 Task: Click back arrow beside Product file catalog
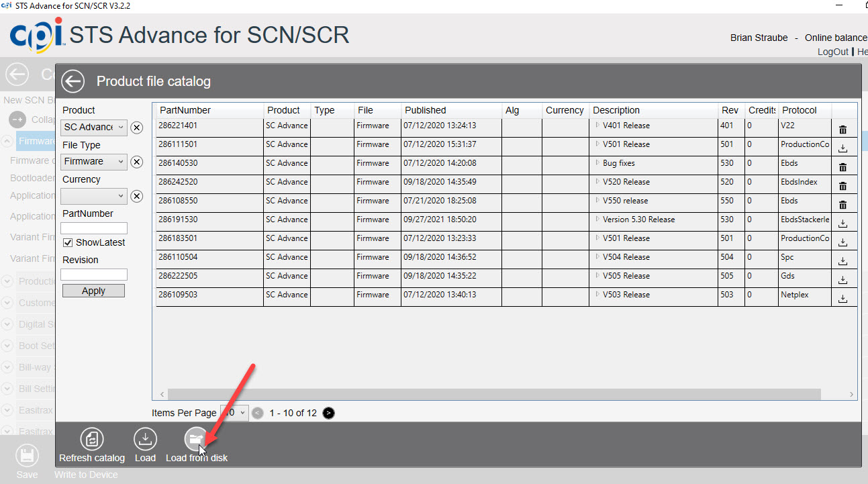pyautogui.click(x=73, y=81)
